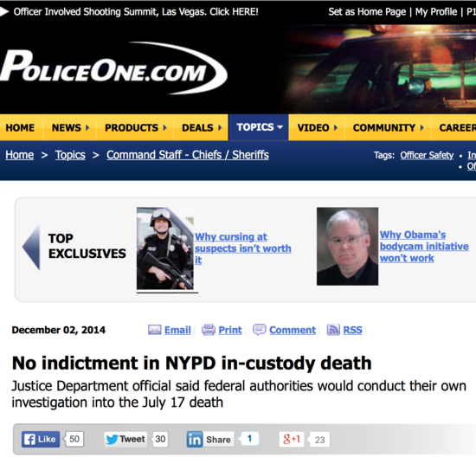Open 'Why cursing at suspects' article link
This screenshot has width=476, height=464.
243,248
